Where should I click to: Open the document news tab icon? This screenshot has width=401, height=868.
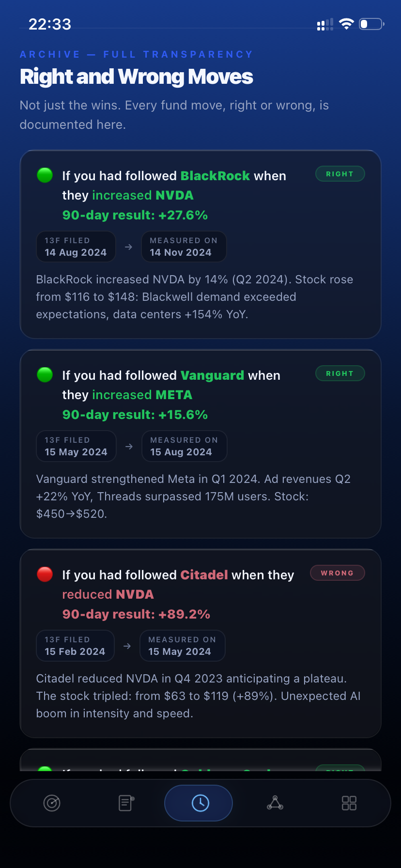(x=126, y=803)
